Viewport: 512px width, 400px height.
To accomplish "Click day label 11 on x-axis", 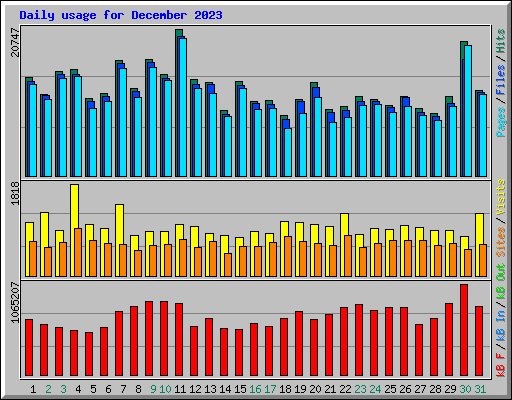I will point(180,389).
